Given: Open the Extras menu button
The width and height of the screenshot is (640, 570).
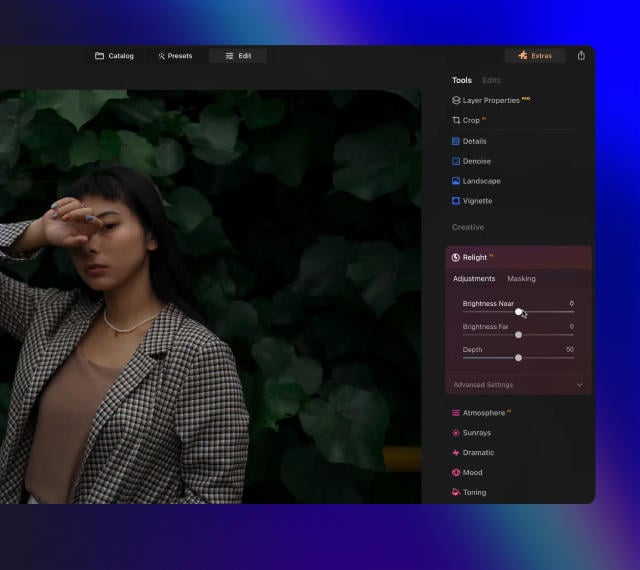Looking at the screenshot, I should [535, 56].
